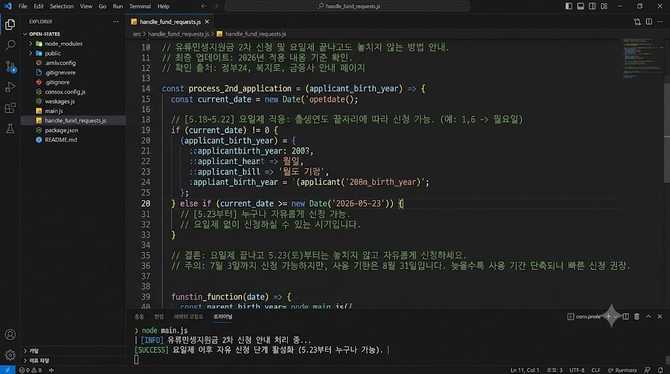Switch to the first panel tab (Problems)
The image size is (670, 374).
(139, 317)
